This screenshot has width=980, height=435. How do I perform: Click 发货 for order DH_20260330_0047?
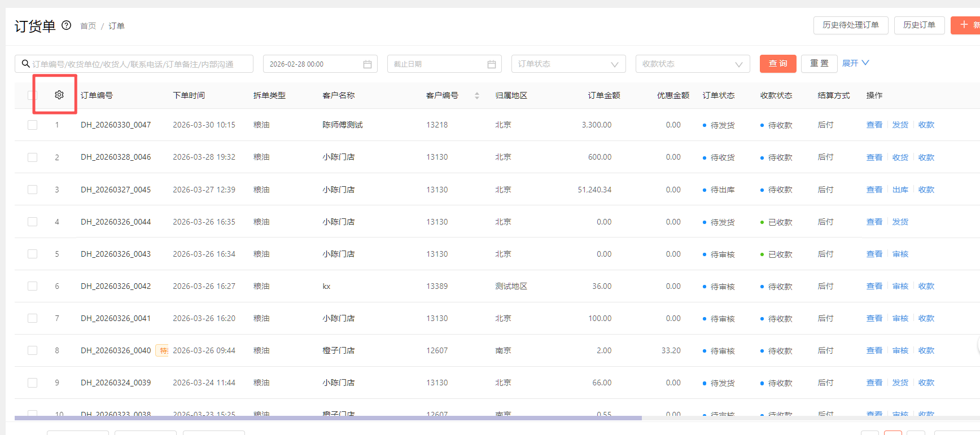900,125
